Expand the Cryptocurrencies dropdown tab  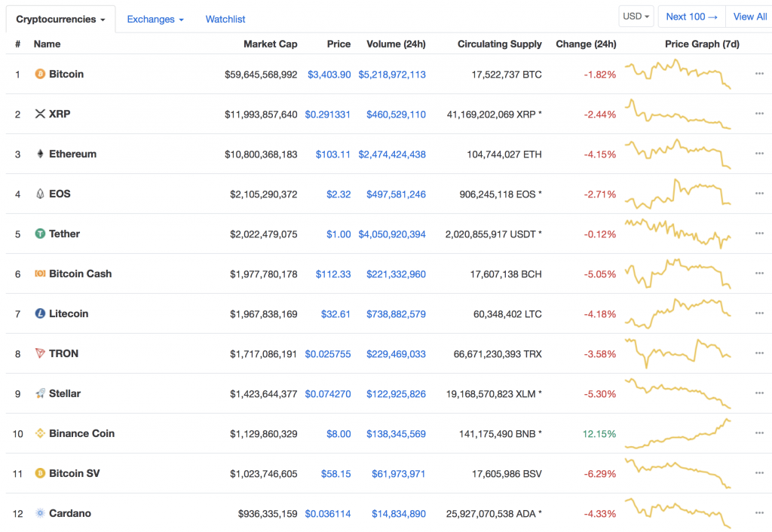tap(60, 19)
